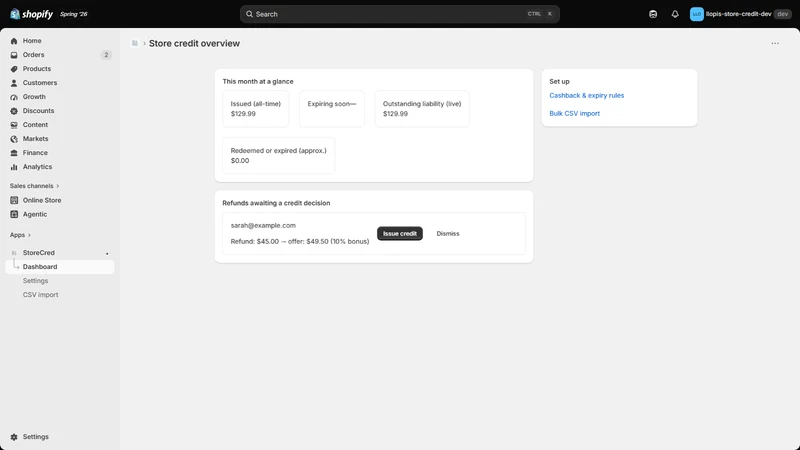Click the pin dot next to StoreCred
The width and height of the screenshot is (800, 450).
[107, 254]
